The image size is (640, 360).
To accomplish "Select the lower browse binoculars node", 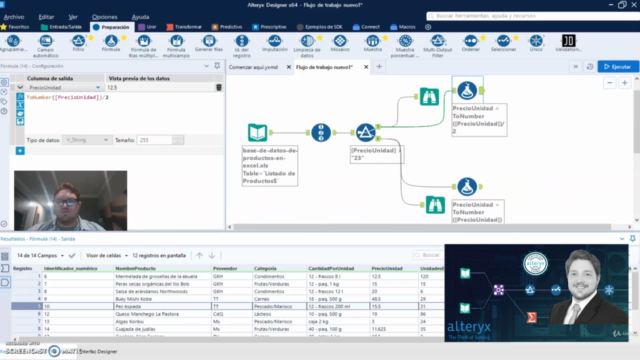I will click(x=435, y=205).
